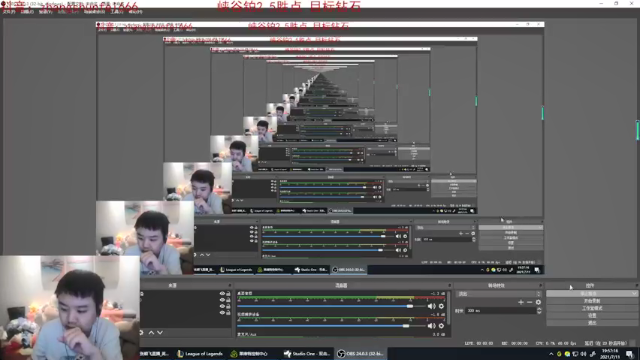Lock the third source in sources list
Screen dimensions: 640x360
click(228, 306)
